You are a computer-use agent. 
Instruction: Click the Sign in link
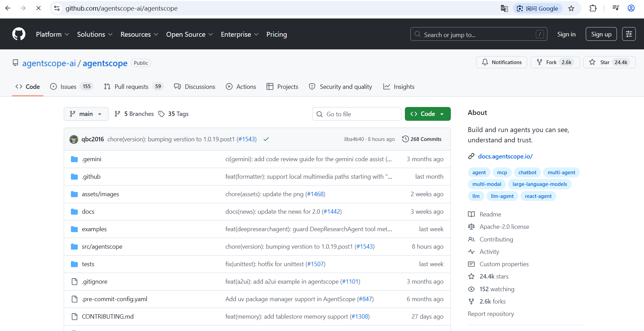coord(566,34)
